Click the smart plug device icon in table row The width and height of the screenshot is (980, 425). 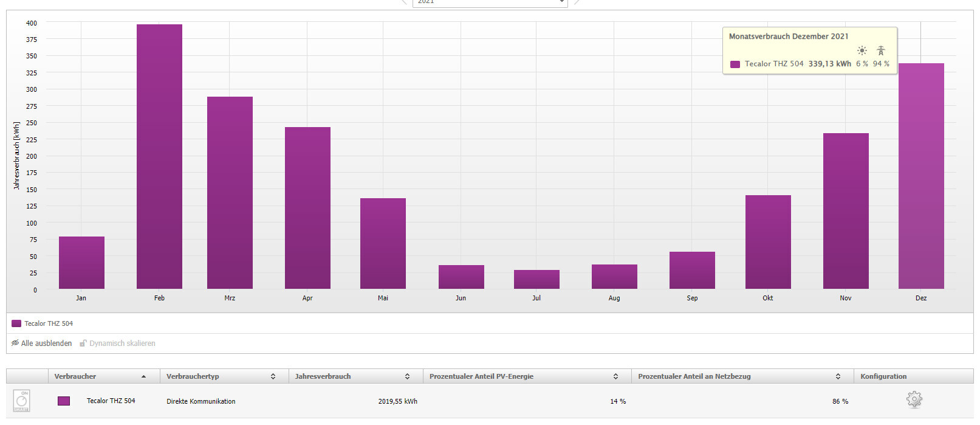coord(21,401)
